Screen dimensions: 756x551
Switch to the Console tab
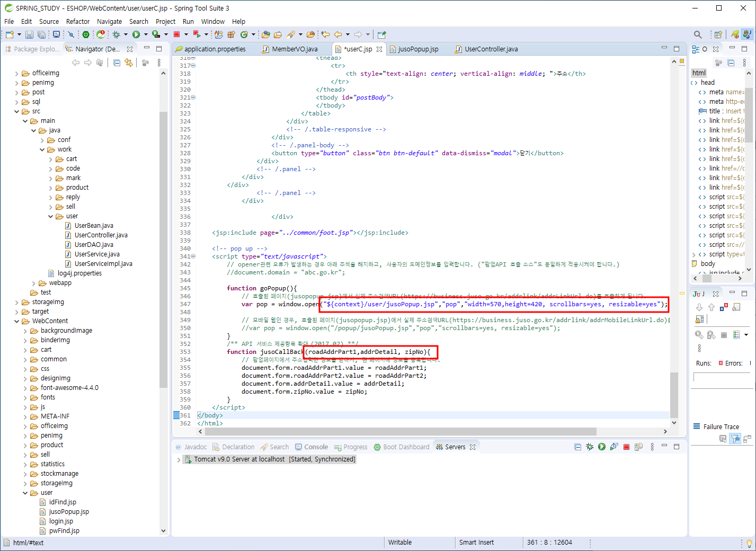coord(312,447)
